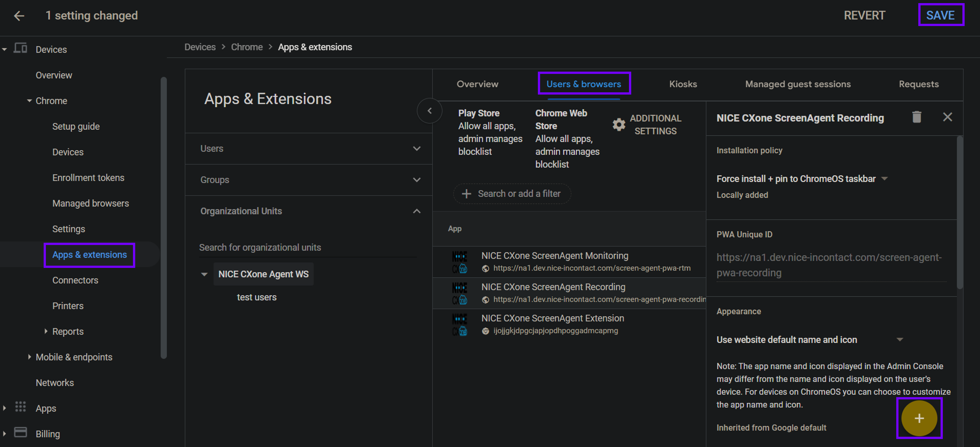Expand the Users section chevron
980x447 pixels.
click(x=416, y=149)
